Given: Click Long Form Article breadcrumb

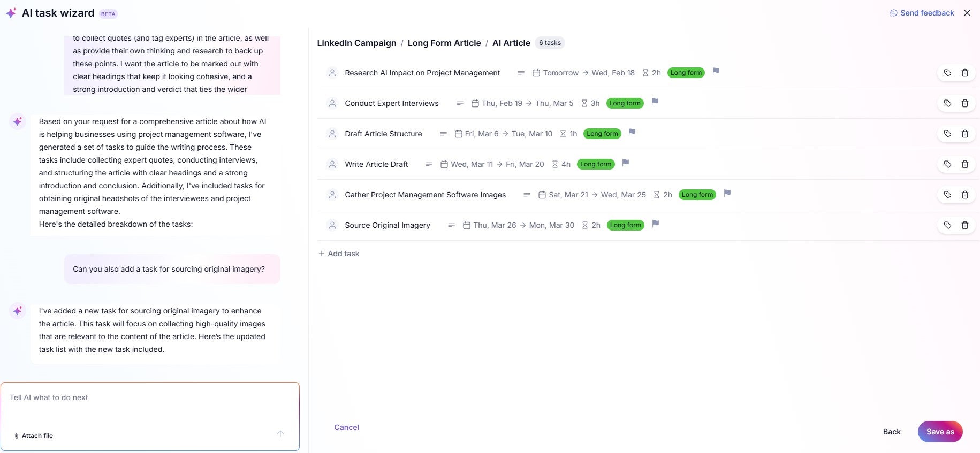Looking at the screenshot, I should pyautogui.click(x=444, y=43).
